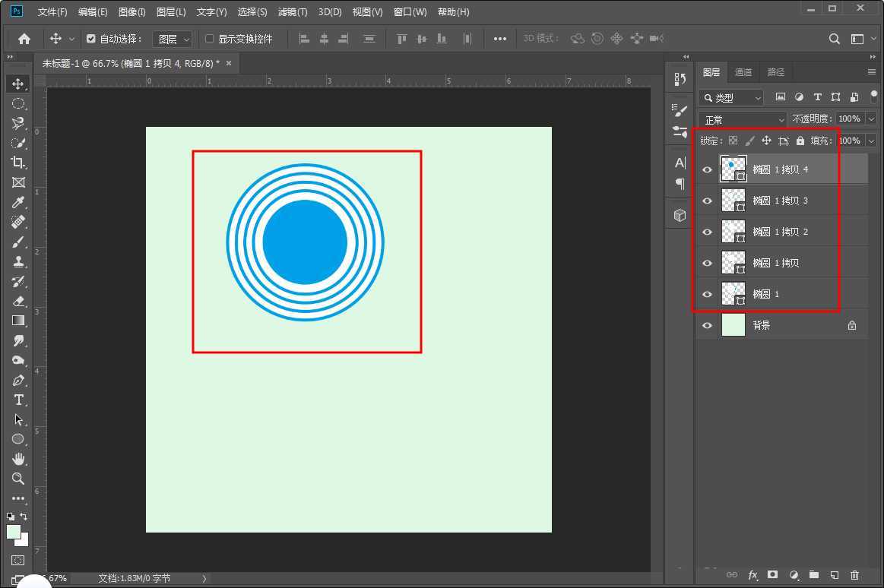
Task: Click the foreground color swatch
Action: click(14, 532)
